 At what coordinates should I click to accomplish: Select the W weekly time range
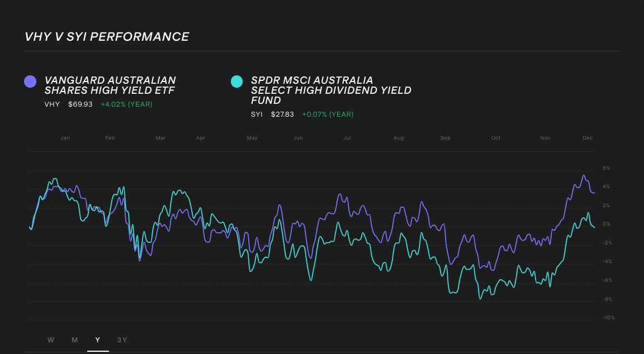click(51, 339)
